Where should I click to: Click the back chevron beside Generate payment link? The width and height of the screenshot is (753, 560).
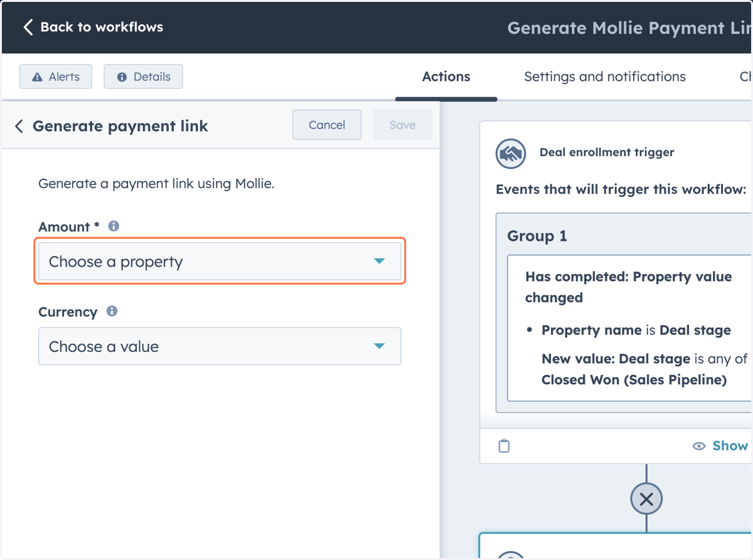point(19,126)
